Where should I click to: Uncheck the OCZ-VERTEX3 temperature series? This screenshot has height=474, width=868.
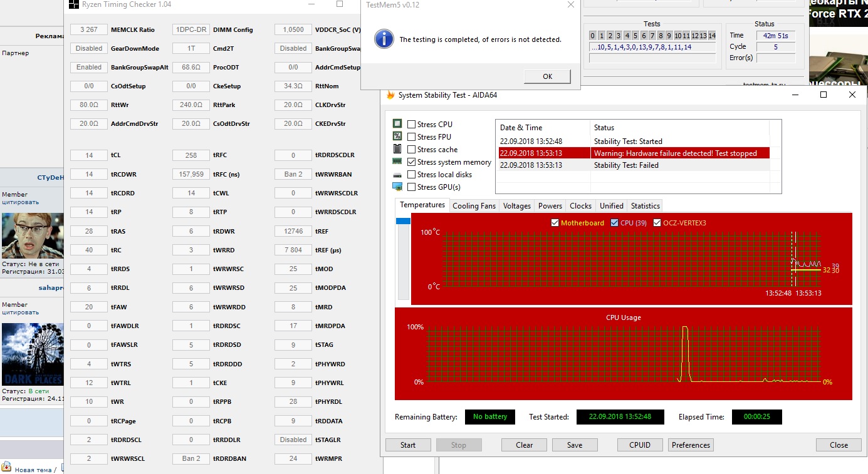tap(657, 223)
